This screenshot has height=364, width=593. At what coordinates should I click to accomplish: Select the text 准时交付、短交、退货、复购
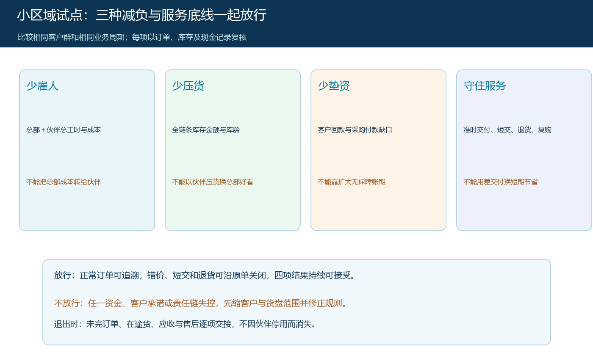pos(507,130)
